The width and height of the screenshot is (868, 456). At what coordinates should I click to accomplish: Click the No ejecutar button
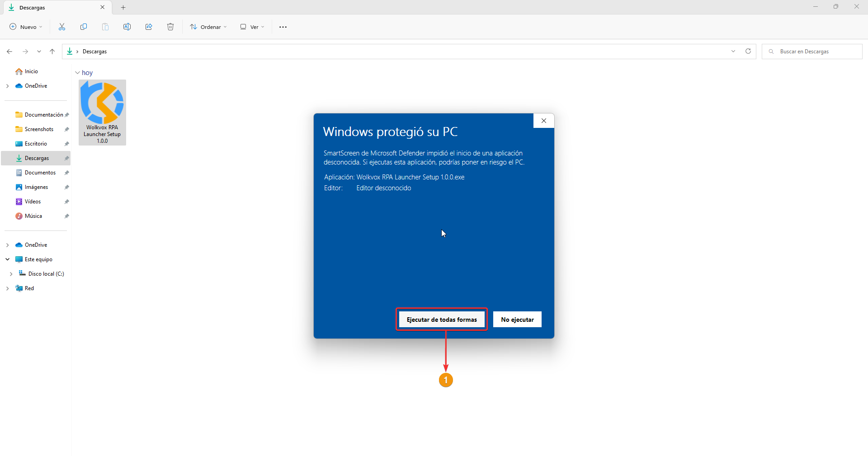click(x=517, y=320)
